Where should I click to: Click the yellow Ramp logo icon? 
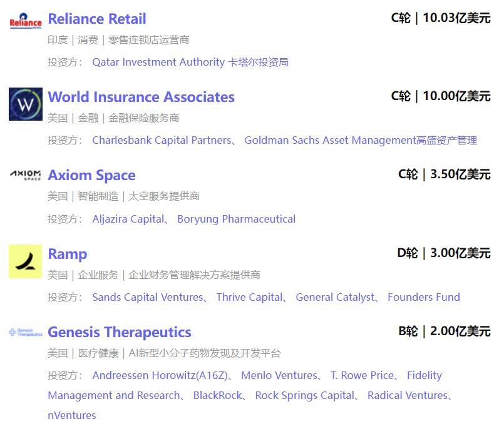[26, 261]
